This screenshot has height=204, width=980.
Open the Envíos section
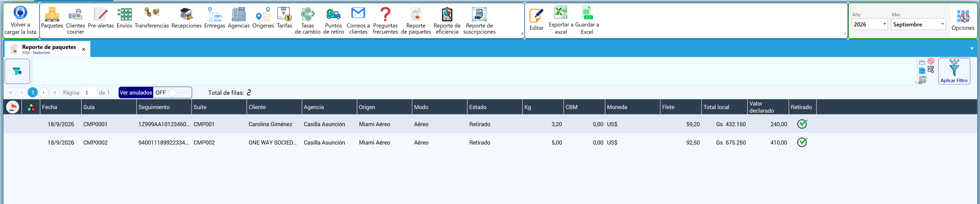[x=124, y=18]
